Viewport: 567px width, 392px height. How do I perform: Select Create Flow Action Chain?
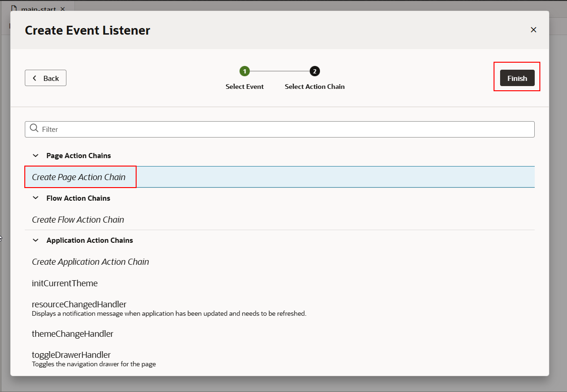tap(280, 219)
